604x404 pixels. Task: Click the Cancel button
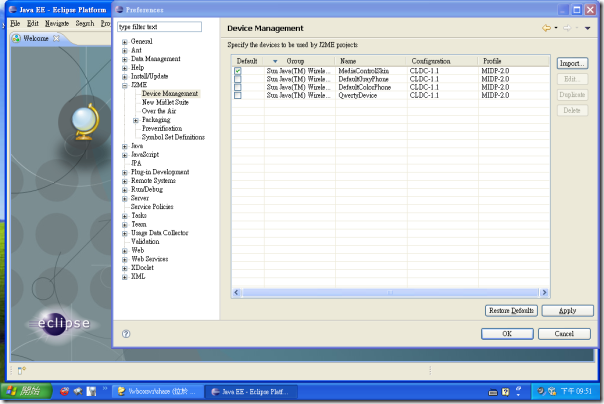[x=564, y=334]
